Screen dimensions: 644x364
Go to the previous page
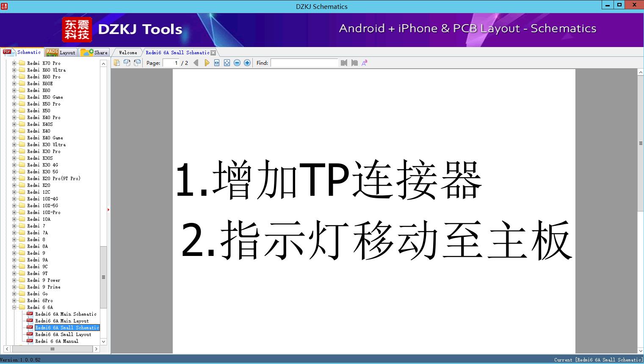[x=196, y=63]
